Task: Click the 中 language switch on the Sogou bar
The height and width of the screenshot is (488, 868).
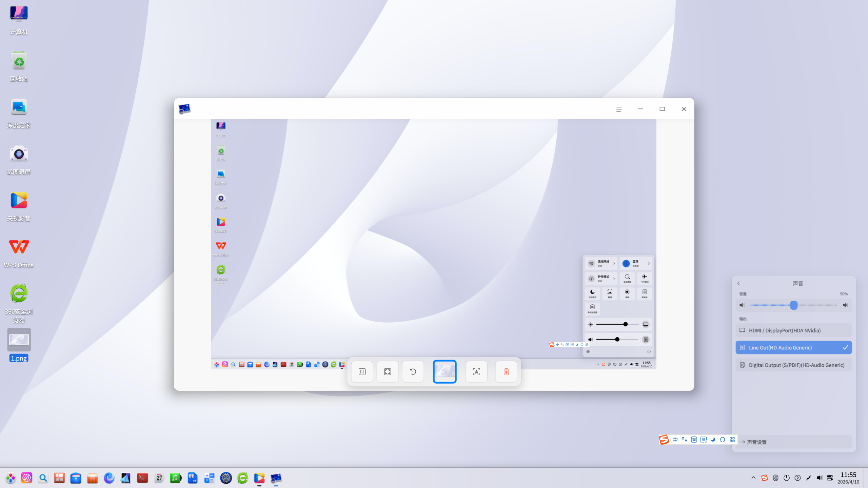Action: point(675,440)
